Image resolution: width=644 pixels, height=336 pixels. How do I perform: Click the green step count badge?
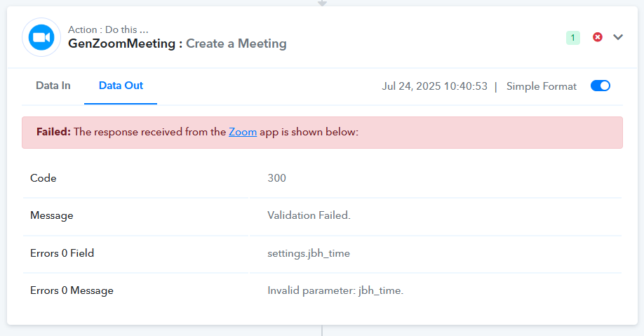[573, 38]
